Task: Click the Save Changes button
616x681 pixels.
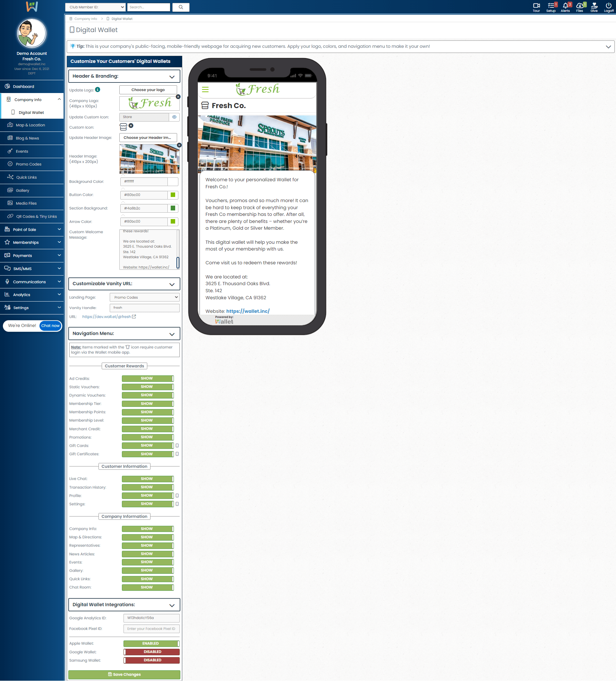Action: (x=124, y=675)
